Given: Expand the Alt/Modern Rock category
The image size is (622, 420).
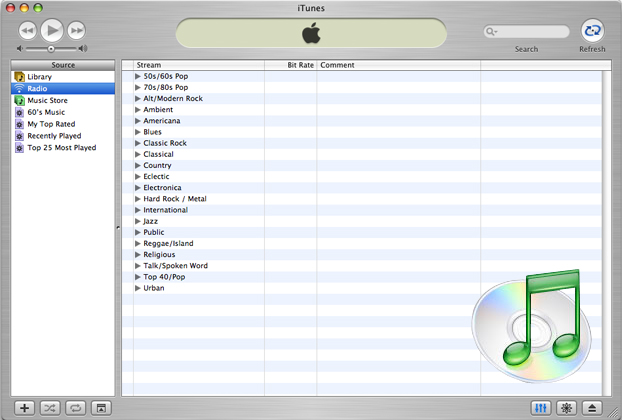Looking at the screenshot, I should point(138,98).
